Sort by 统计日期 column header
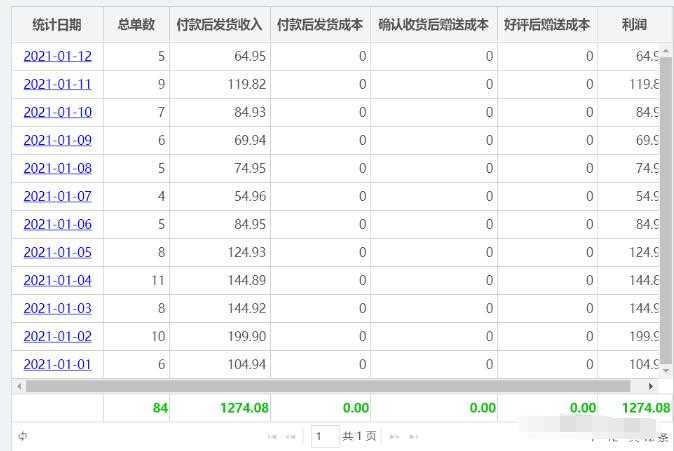The height and width of the screenshot is (451, 674). pyautogui.click(x=57, y=23)
